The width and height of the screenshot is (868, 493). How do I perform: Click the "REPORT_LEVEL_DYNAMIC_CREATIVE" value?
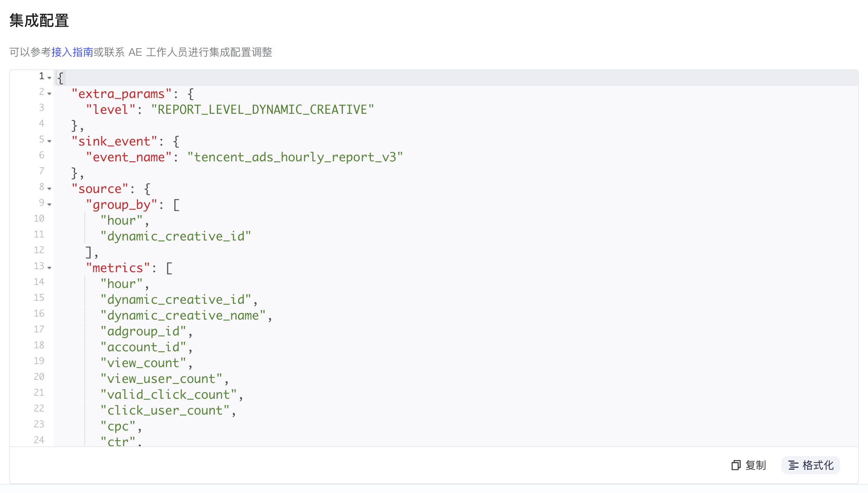click(263, 110)
